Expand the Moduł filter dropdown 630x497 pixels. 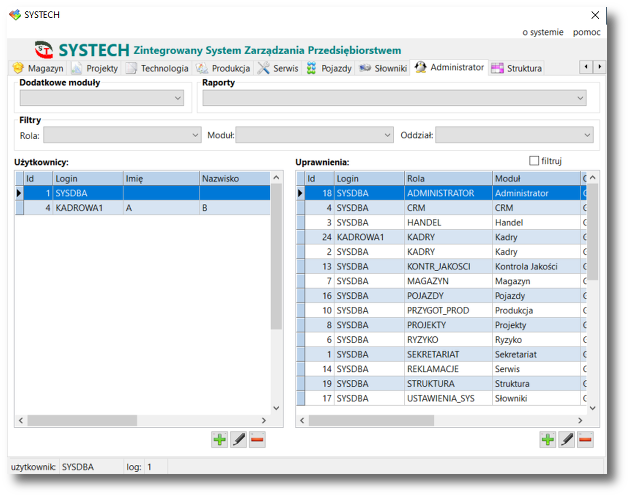pos(314,135)
